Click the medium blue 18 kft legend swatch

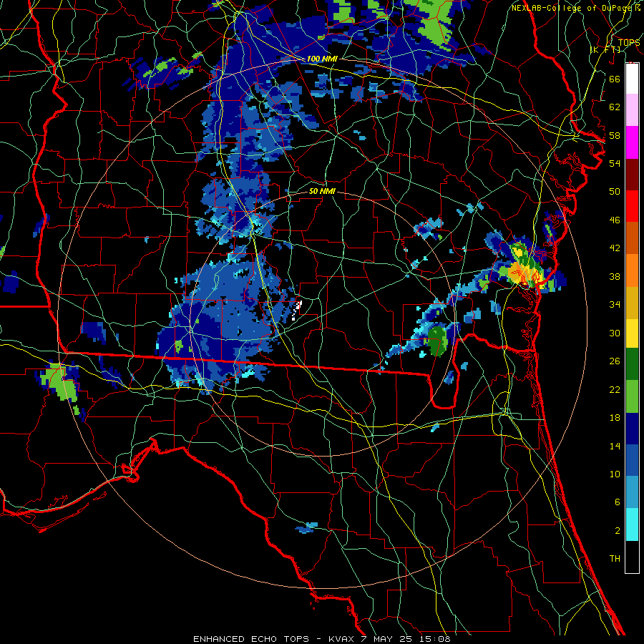[x=632, y=459]
